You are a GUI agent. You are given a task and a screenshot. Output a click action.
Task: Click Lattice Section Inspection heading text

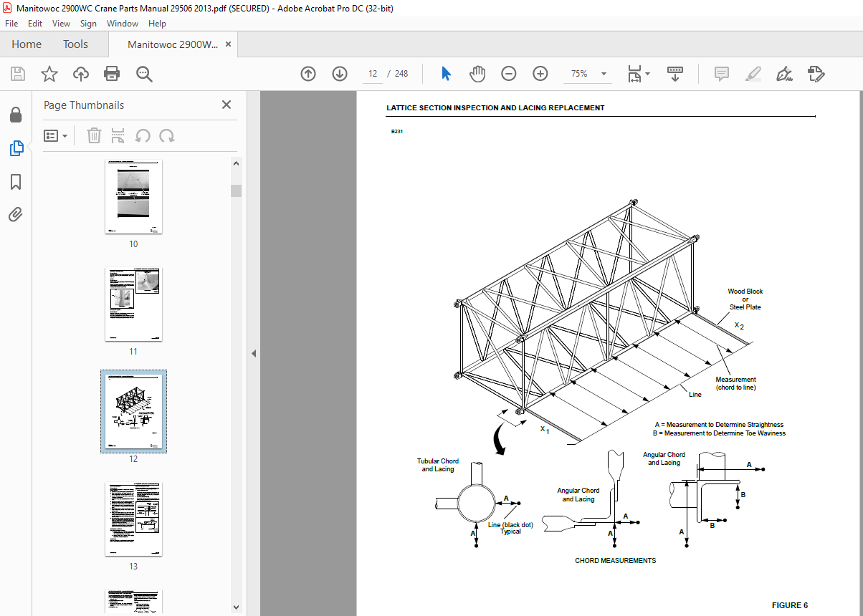click(495, 108)
